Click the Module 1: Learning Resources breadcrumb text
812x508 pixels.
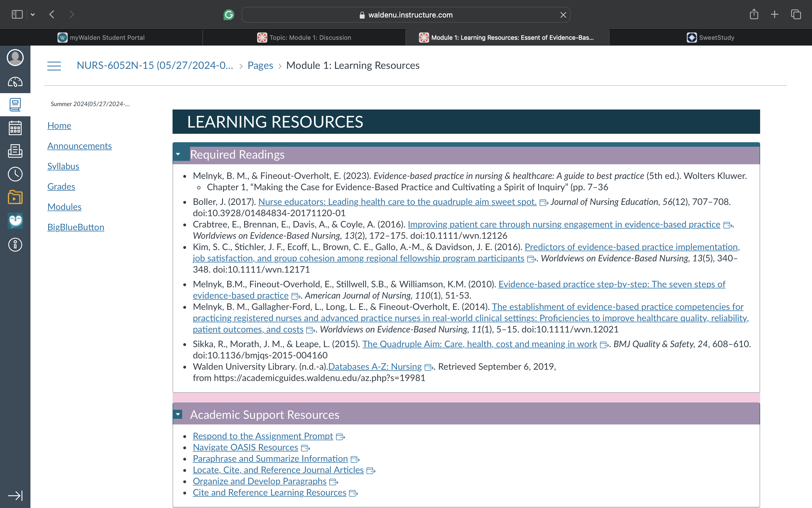click(353, 65)
